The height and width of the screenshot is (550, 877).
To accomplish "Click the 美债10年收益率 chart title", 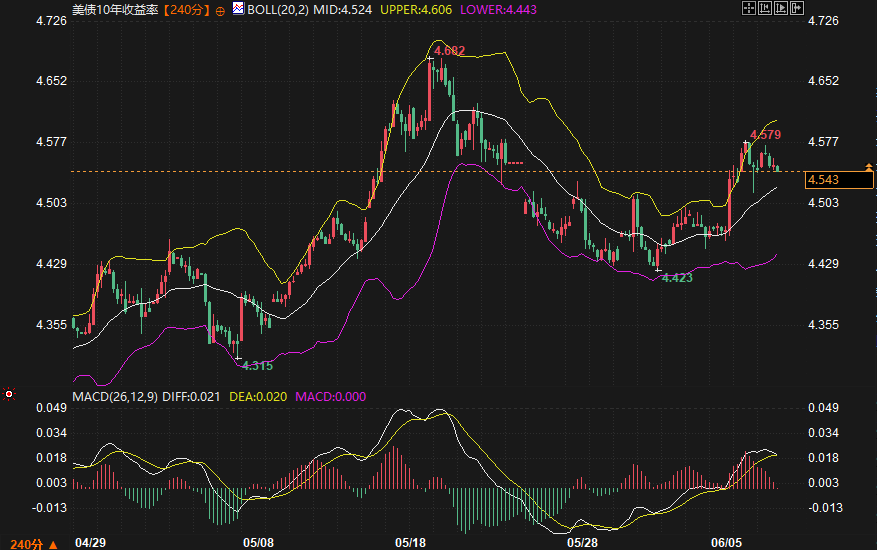I will pos(116,10).
